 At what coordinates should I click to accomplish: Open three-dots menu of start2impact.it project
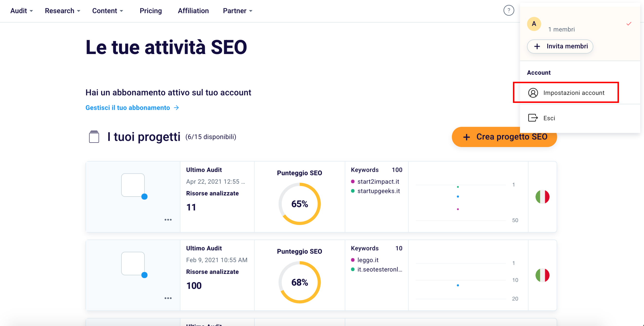168,220
